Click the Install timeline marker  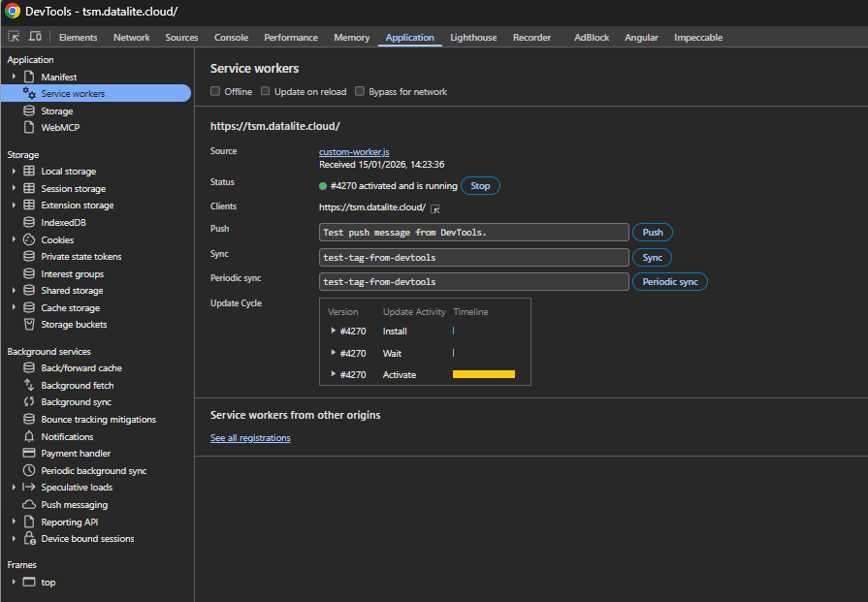pos(453,331)
